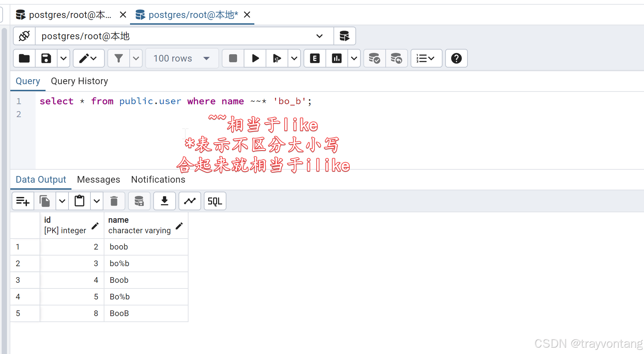Click the id cell with value 4
Screen dimensions: 644x354
coord(72,280)
